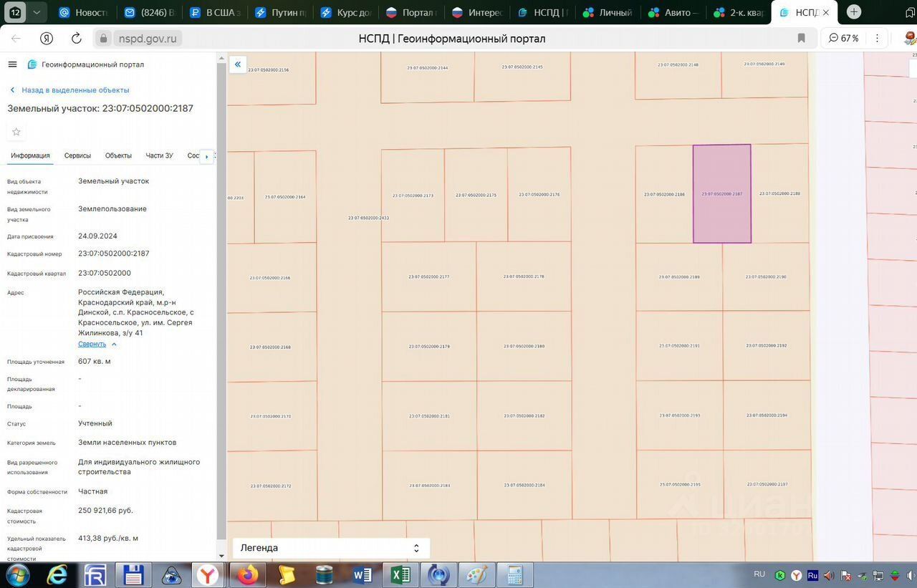Open Windows Start menu

[18, 575]
